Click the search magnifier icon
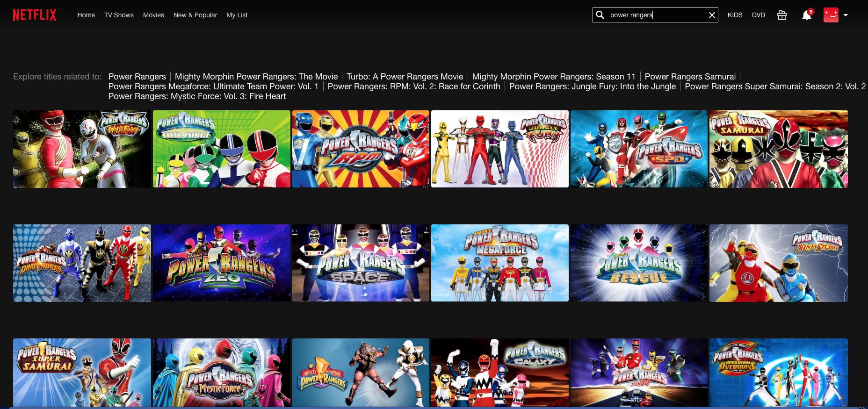868x409 pixels. [x=600, y=15]
